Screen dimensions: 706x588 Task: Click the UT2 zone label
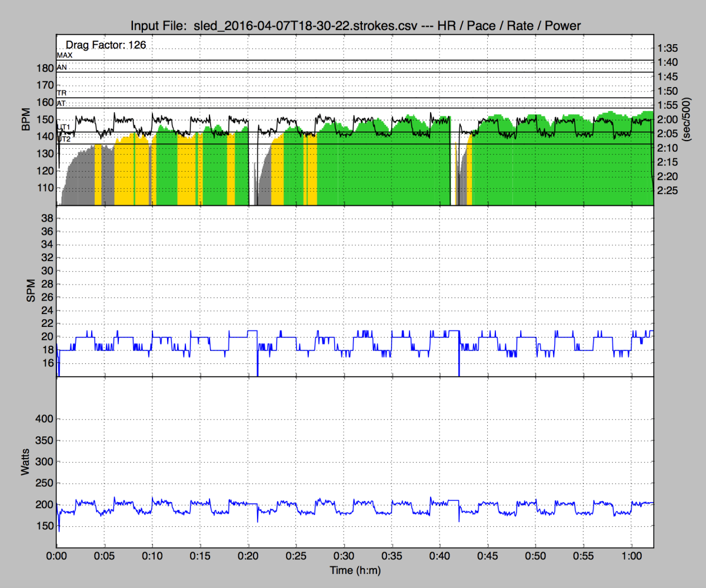click(x=64, y=139)
